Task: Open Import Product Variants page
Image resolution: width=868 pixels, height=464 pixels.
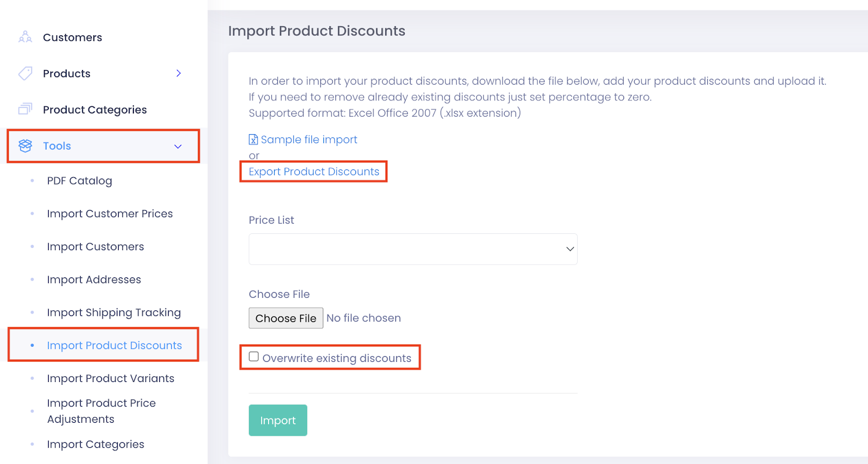Action: (x=111, y=378)
